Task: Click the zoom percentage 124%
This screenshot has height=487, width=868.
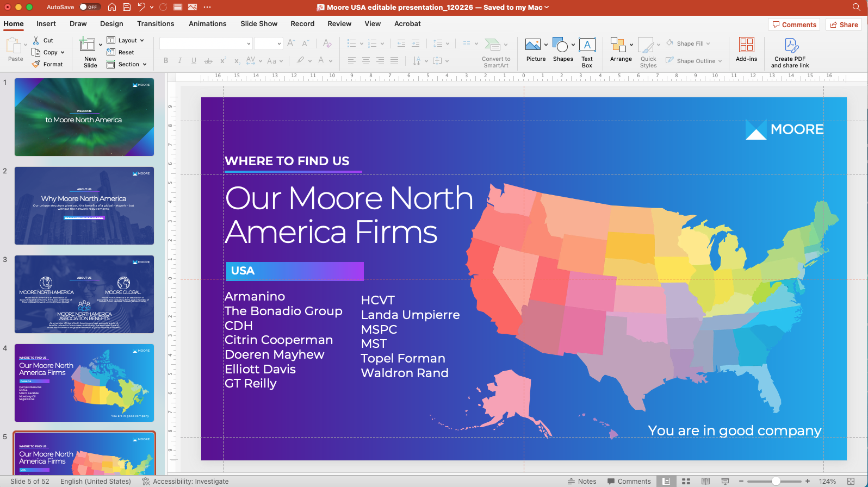Action: click(827, 481)
